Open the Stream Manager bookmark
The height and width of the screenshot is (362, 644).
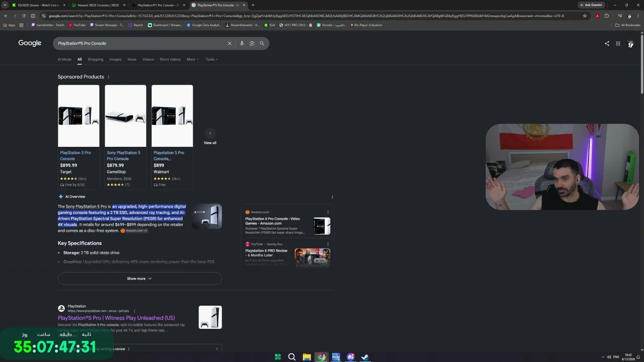point(107,25)
